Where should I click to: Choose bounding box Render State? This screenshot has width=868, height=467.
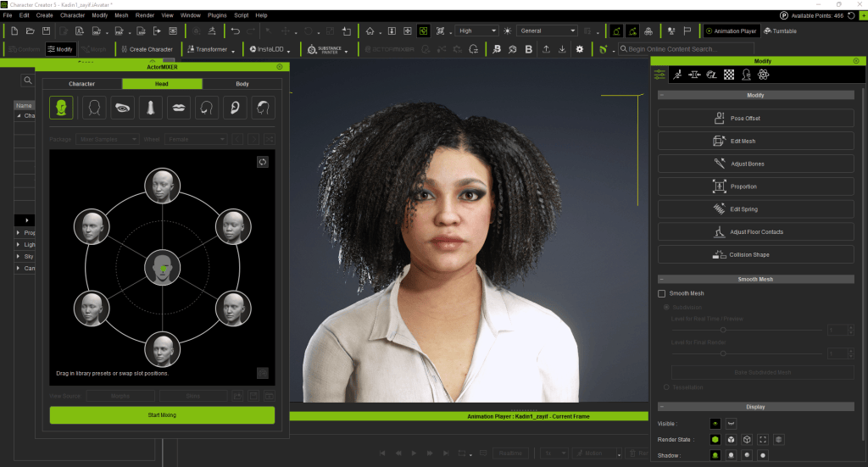(763, 439)
